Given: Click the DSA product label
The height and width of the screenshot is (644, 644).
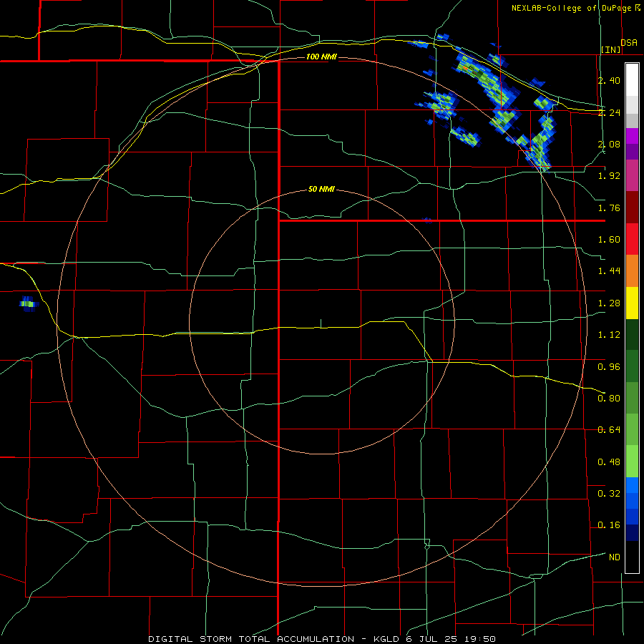Looking at the screenshot, I should [x=629, y=42].
